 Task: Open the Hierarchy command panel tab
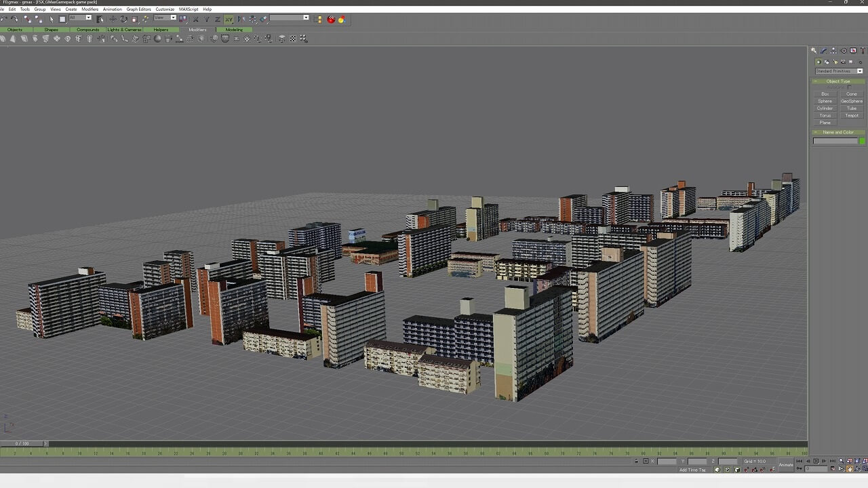tap(833, 51)
